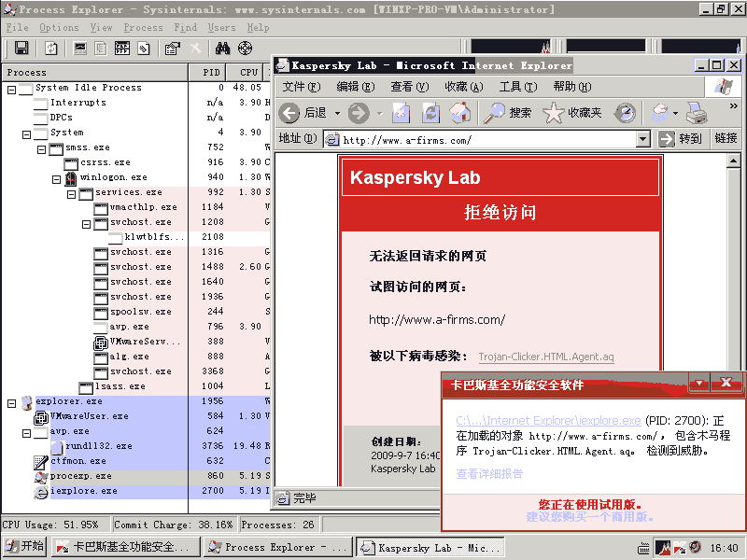
Task: Open the 收藏(A) menu in Internet Explorer
Action: [463, 86]
